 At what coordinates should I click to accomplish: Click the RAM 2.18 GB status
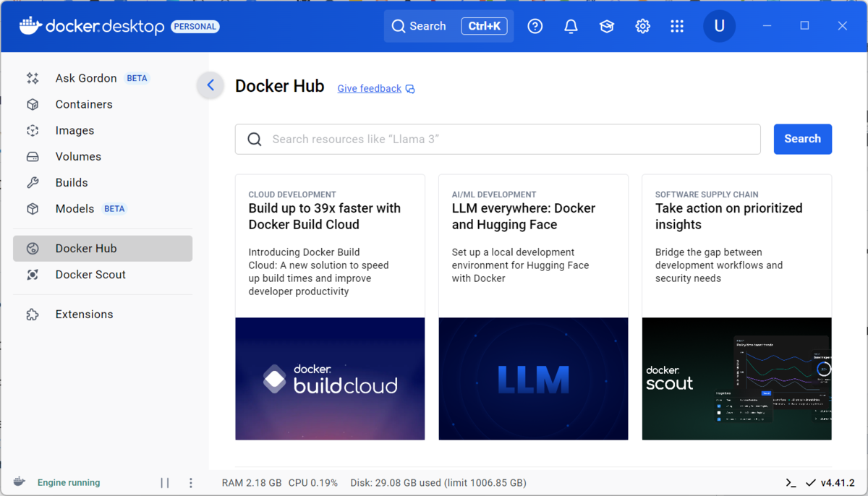(252, 482)
